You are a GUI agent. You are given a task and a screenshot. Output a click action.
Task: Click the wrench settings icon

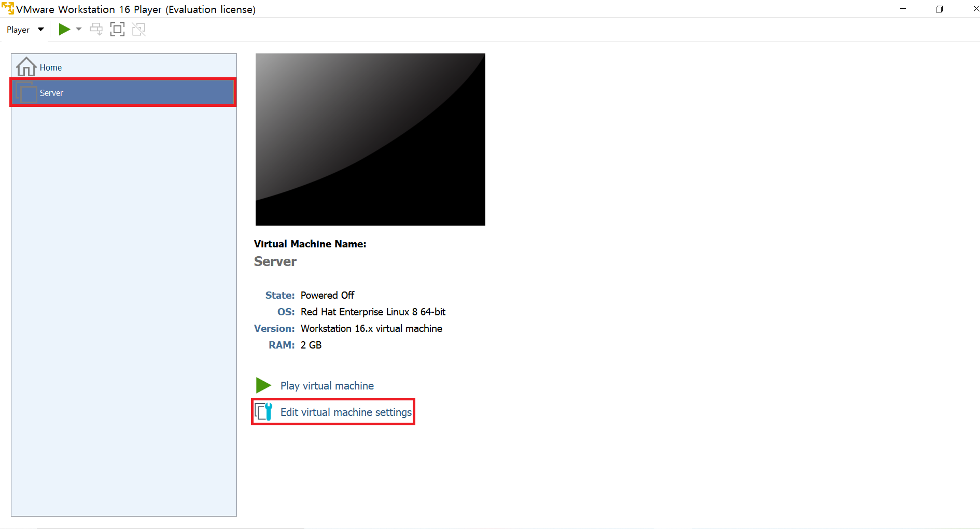pos(264,412)
